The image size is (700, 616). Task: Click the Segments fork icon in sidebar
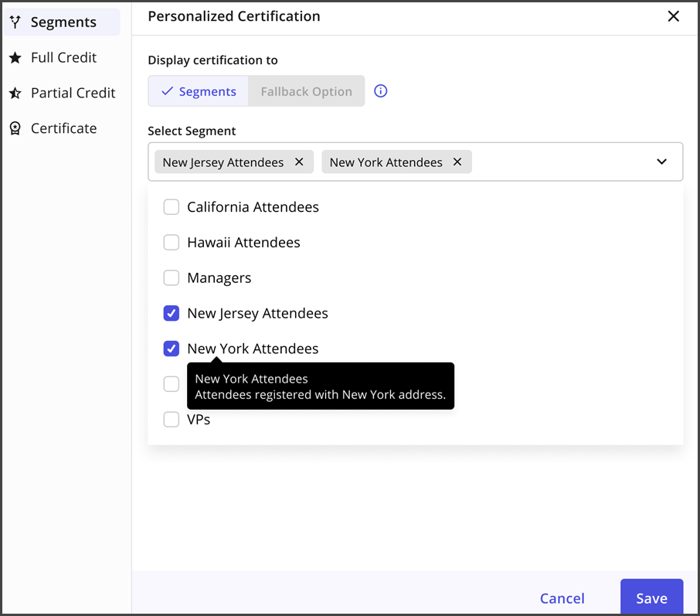(15, 22)
